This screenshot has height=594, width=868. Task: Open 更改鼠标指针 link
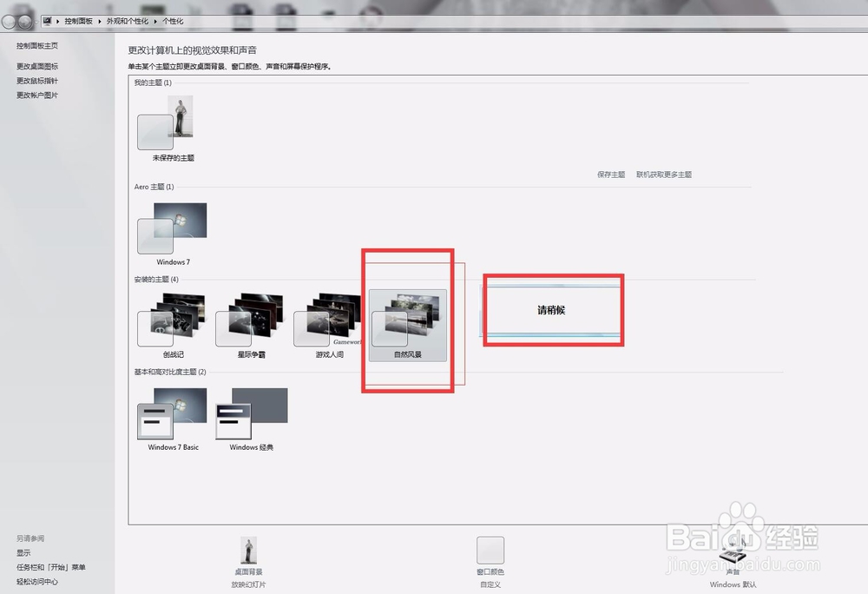click(x=37, y=80)
